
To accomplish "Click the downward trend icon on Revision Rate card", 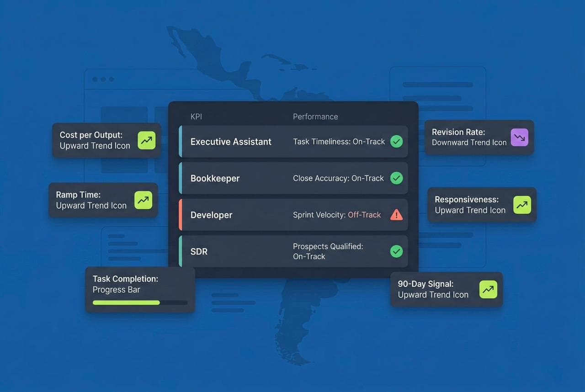I will coord(519,137).
